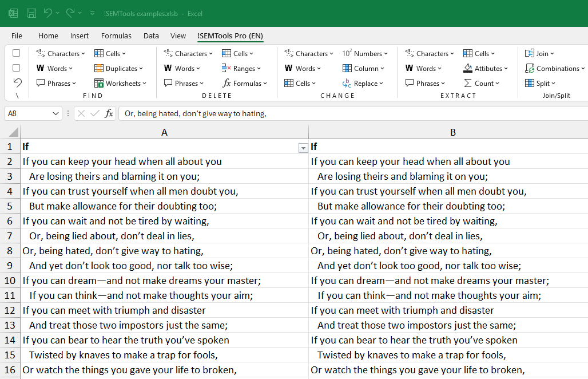Image resolution: width=588 pixels, height=379 pixels.
Task: Open the Replace tool in CHANGE group
Action: (x=363, y=83)
